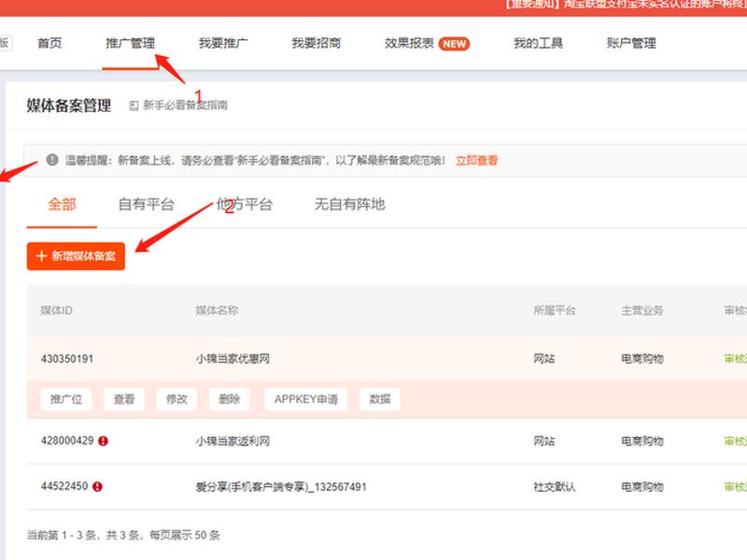Select the 推广管理 navigation item
This screenshot has height=560, width=747.
point(130,43)
